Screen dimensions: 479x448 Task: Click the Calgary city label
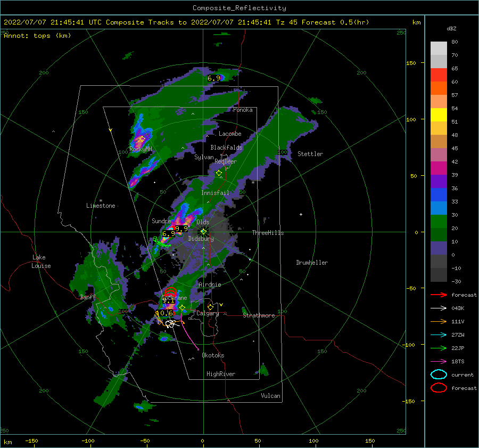point(208,313)
